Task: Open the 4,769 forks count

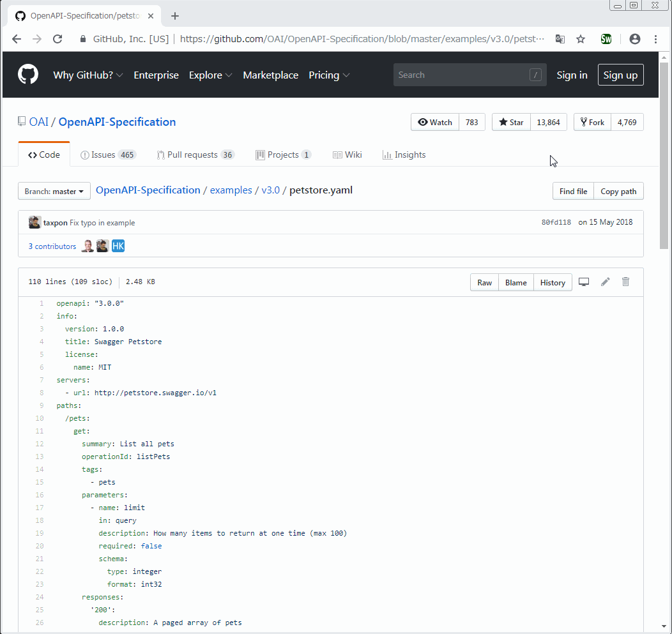Action: coord(627,122)
